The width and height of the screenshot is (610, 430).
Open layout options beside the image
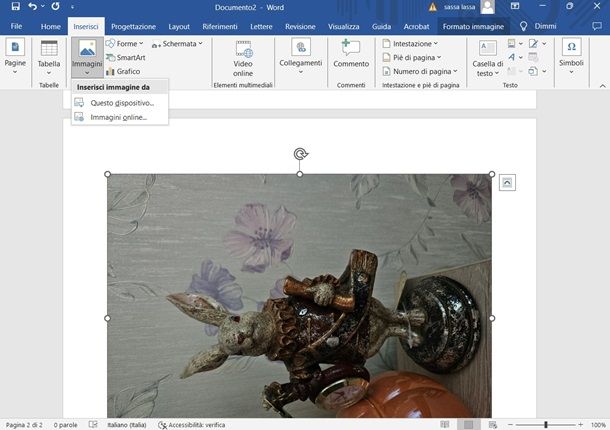point(507,183)
